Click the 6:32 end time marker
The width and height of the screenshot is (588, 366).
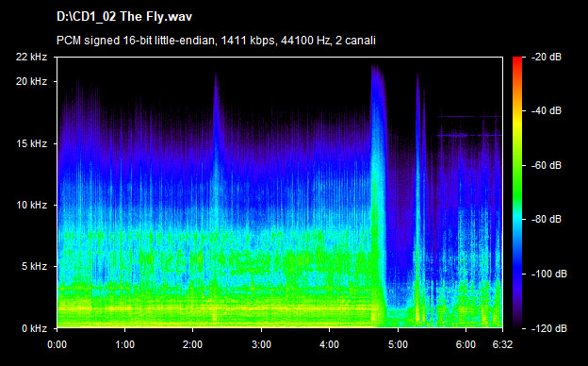pos(502,344)
